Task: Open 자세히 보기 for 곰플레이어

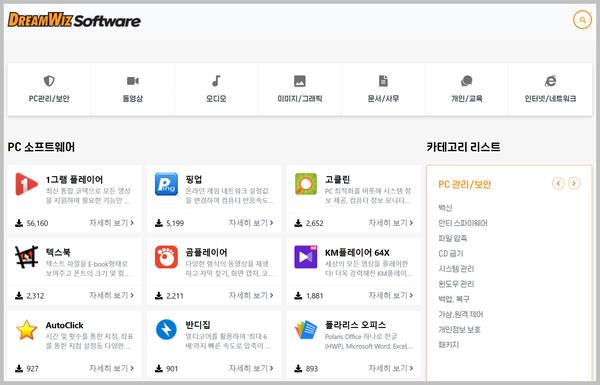Action: tap(251, 295)
